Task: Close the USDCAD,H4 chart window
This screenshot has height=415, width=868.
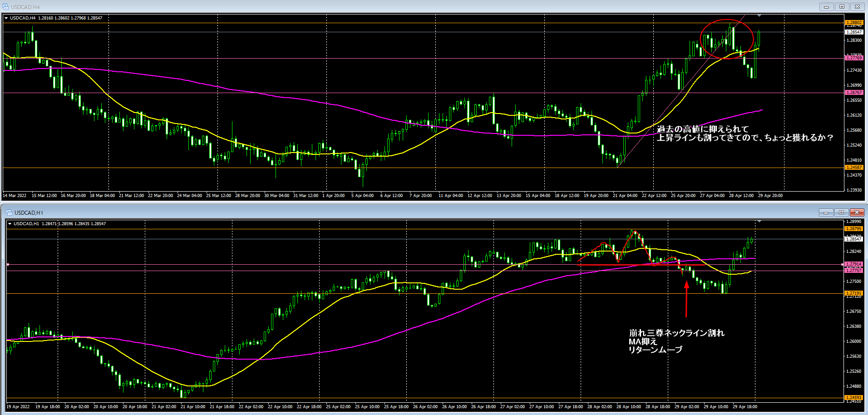Action: 857,7
